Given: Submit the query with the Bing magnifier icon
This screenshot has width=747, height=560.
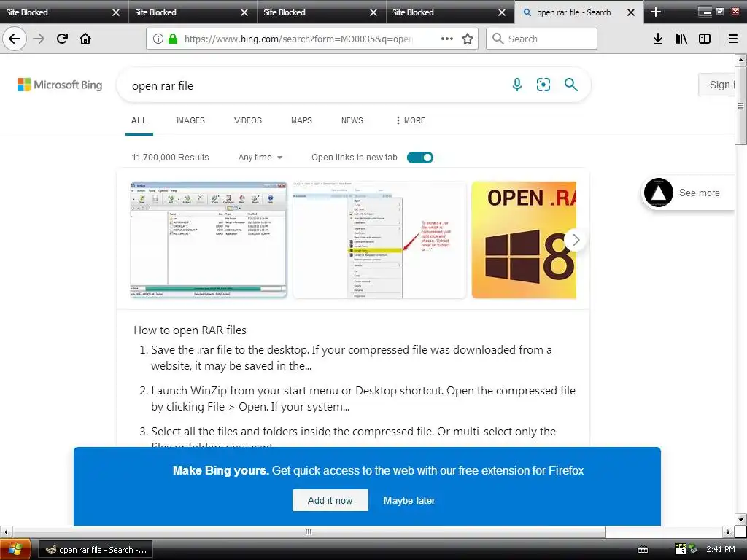Looking at the screenshot, I should [x=570, y=85].
